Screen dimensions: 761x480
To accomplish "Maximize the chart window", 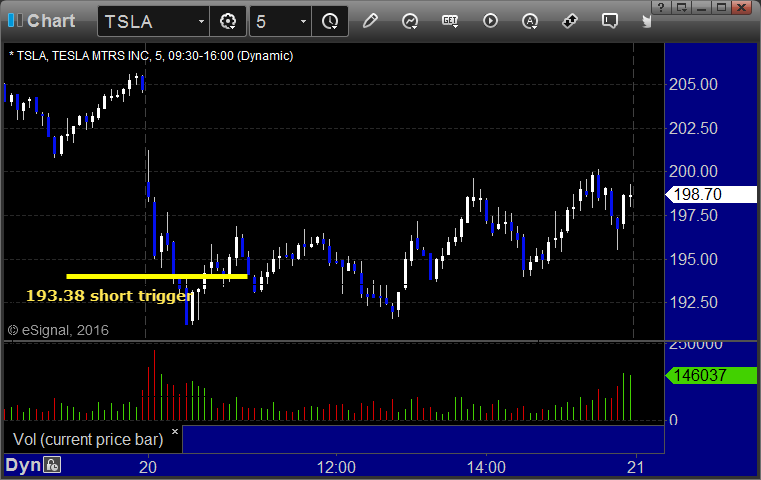I will pos(721,7).
